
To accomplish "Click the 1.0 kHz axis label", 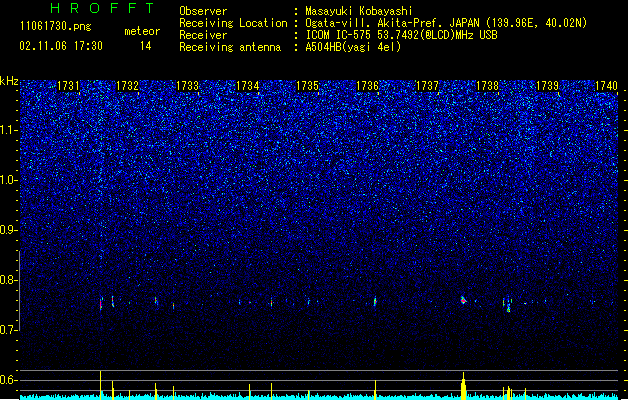I will point(9,180).
